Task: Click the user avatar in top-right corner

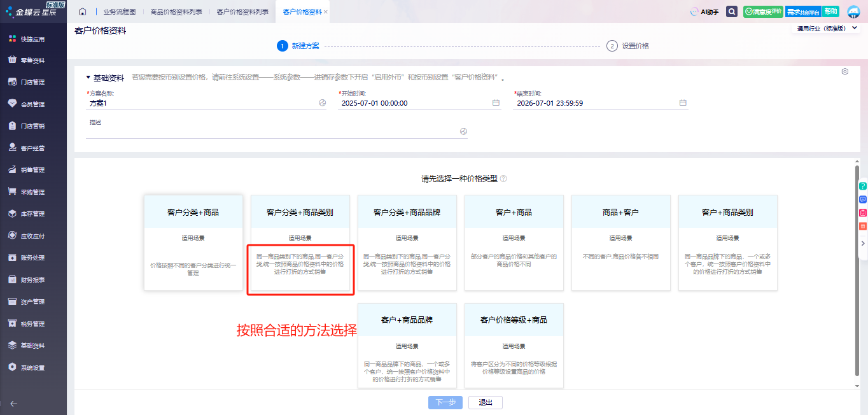Action: pyautogui.click(x=853, y=12)
